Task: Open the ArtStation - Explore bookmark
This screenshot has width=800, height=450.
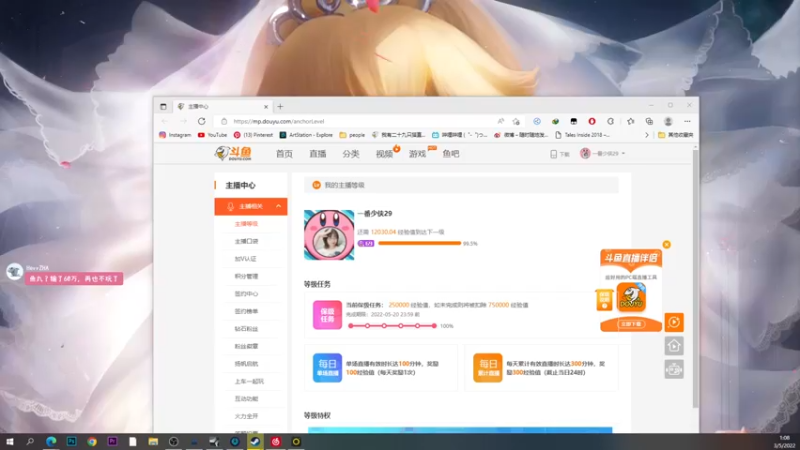Action: pyautogui.click(x=306, y=135)
